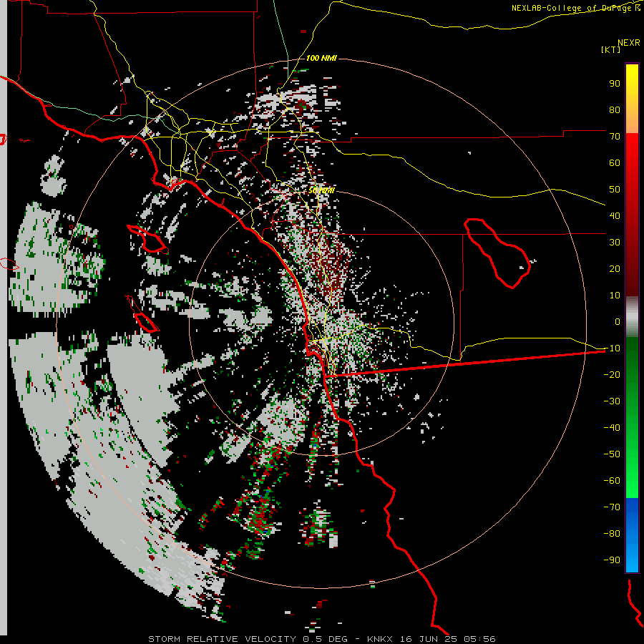Screen dimensions: 644x644
Task: Click the "50" value on velocity scale
Action: (615, 190)
